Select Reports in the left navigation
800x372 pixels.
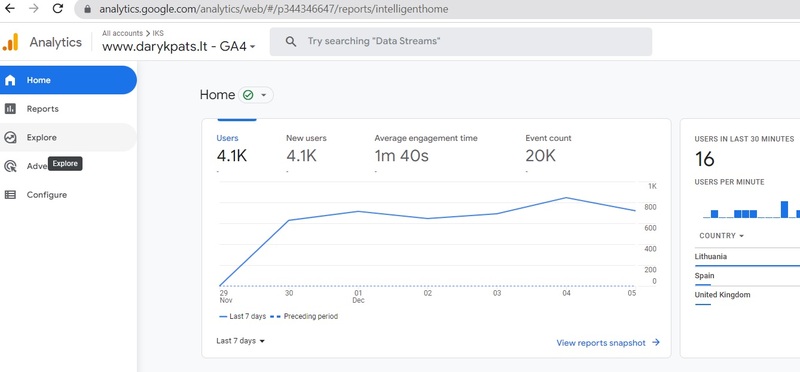pyautogui.click(x=68, y=109)
